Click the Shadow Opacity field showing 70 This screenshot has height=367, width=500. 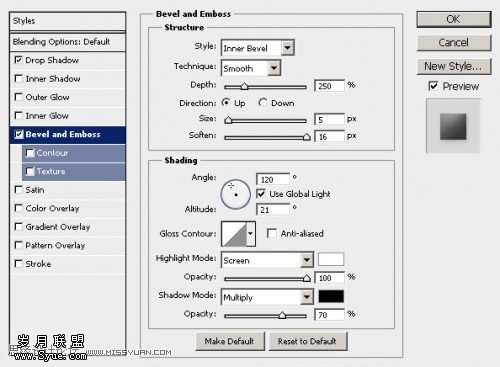pyautogui.click(x=329, y=315)
